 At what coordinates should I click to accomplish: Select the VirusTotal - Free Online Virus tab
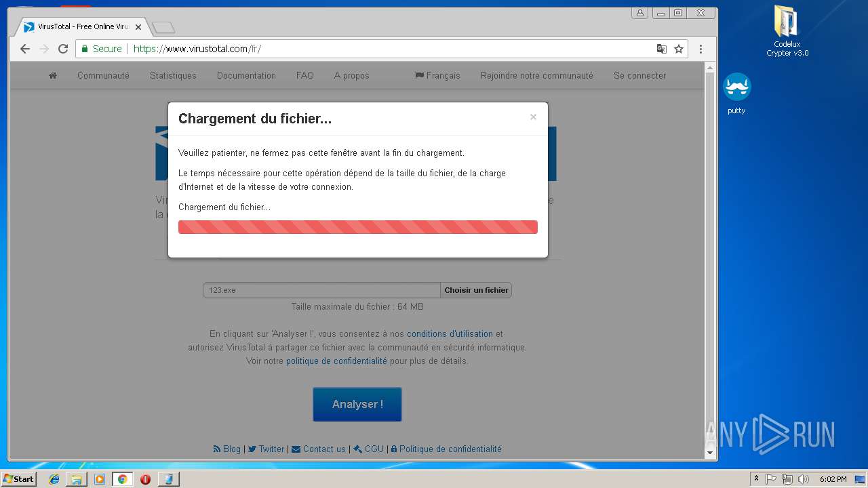81,27
